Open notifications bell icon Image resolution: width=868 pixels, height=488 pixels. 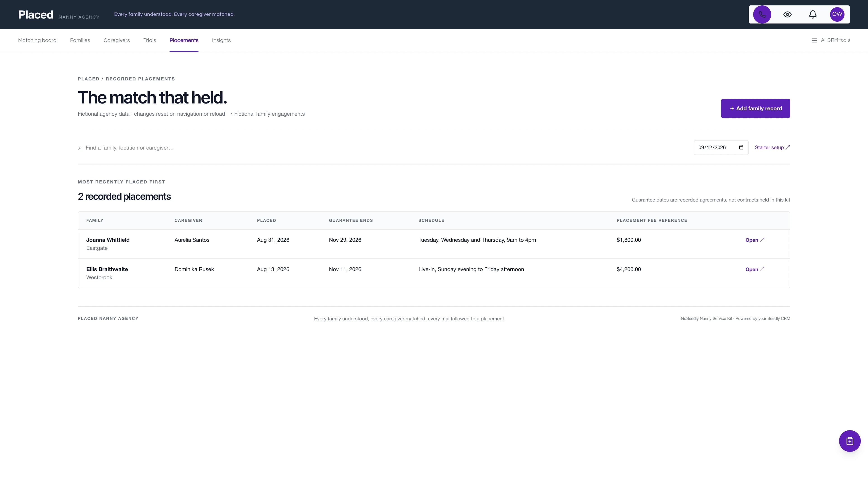[812, 14]
